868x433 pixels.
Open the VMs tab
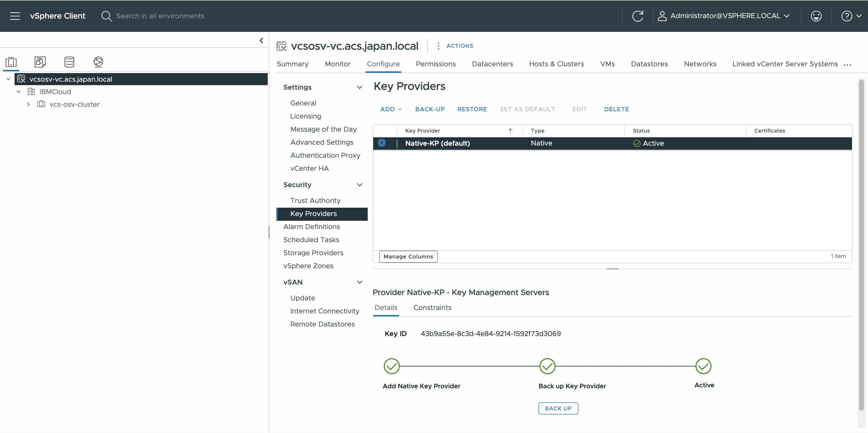607,64
